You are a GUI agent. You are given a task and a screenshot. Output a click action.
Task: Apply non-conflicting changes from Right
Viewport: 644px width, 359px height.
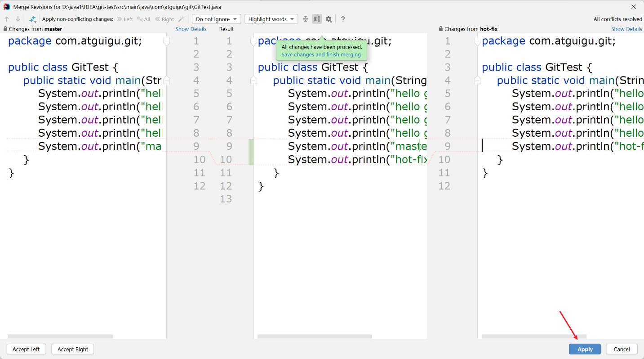[164, 19]
